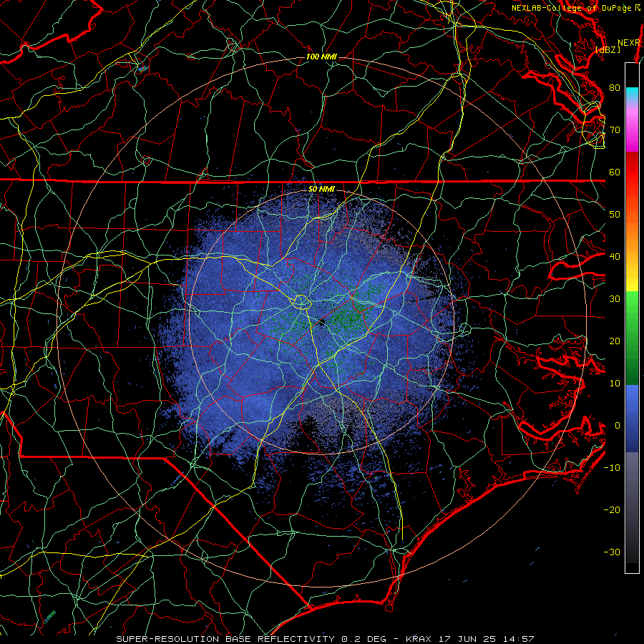Click the [dBZ] legend unit label

[608, 50]
